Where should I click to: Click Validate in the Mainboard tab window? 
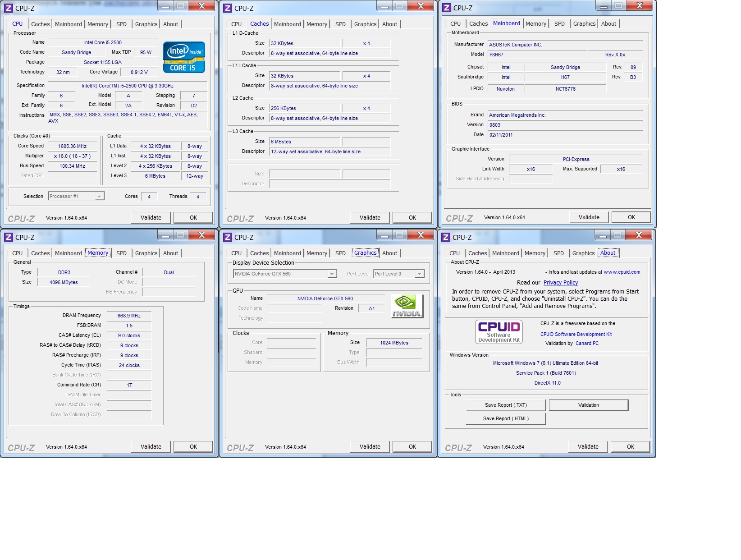pyautogui.click(x=589, y=217)
